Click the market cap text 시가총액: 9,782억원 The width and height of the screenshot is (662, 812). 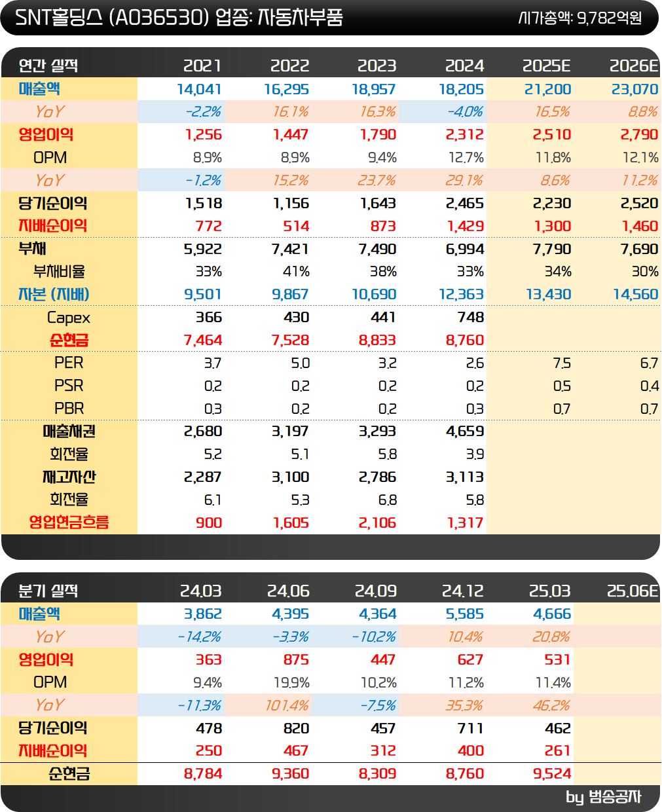pos(580,18)
